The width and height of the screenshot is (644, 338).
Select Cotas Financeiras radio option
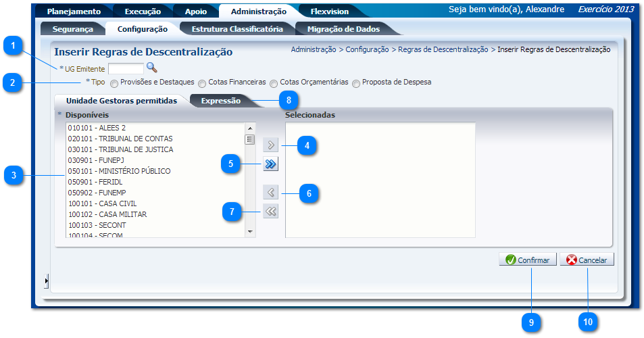[x=202, y=83]
